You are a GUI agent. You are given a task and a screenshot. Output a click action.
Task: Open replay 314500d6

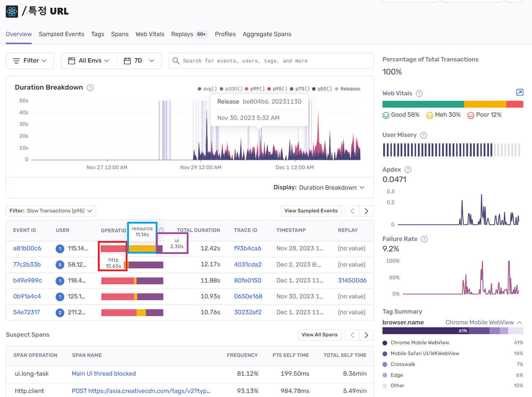(352, 281)
